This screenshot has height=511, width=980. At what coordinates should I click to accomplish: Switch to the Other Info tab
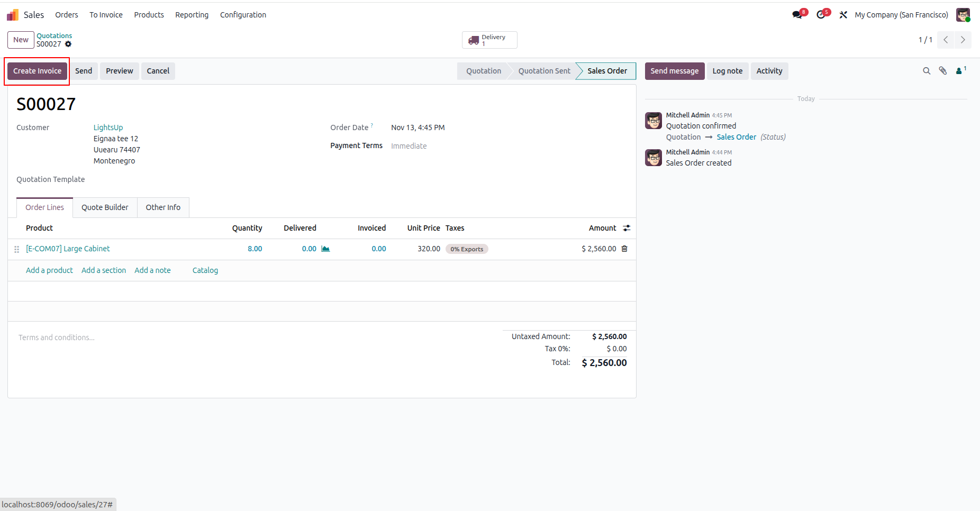click(163, 207)
